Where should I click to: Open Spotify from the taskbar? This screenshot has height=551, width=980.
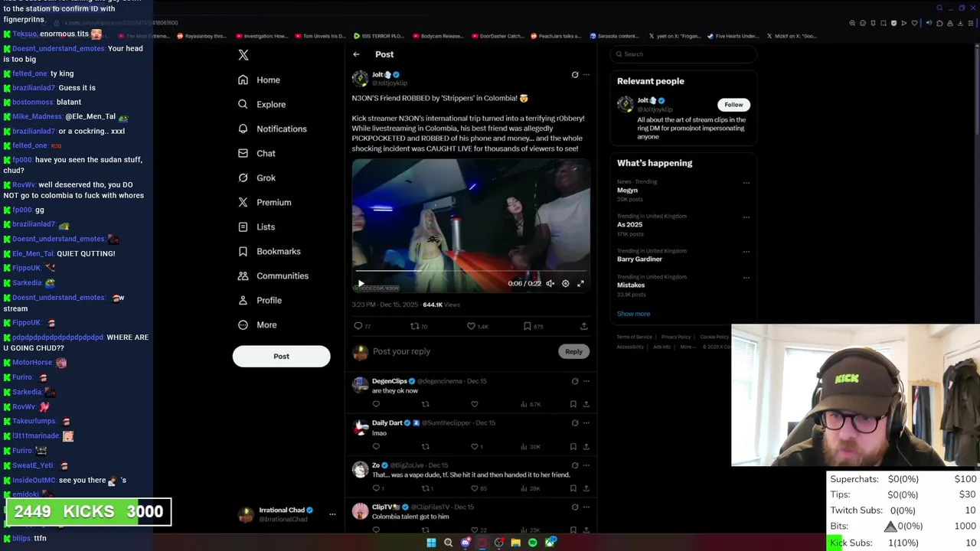(533, 543)
